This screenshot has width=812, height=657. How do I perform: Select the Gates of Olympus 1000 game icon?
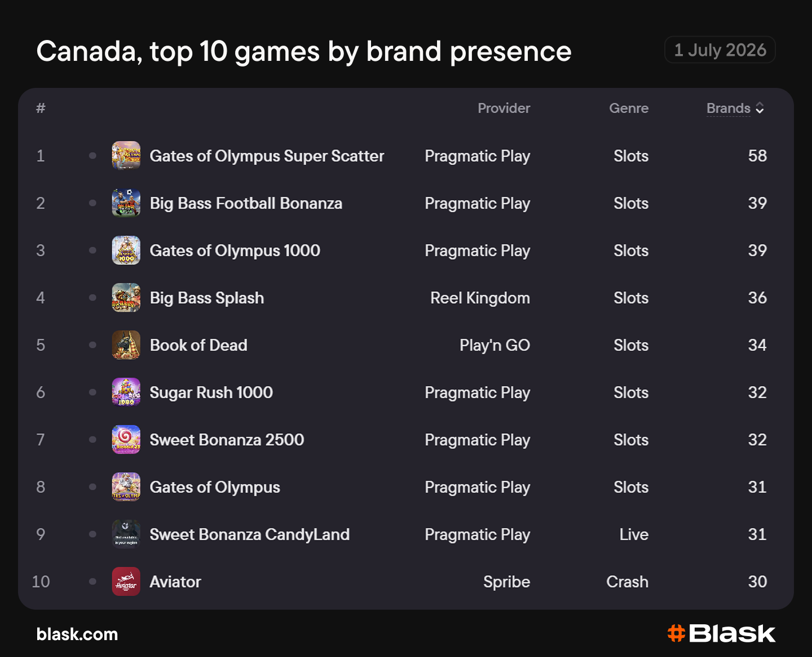[x=126, y=250]
